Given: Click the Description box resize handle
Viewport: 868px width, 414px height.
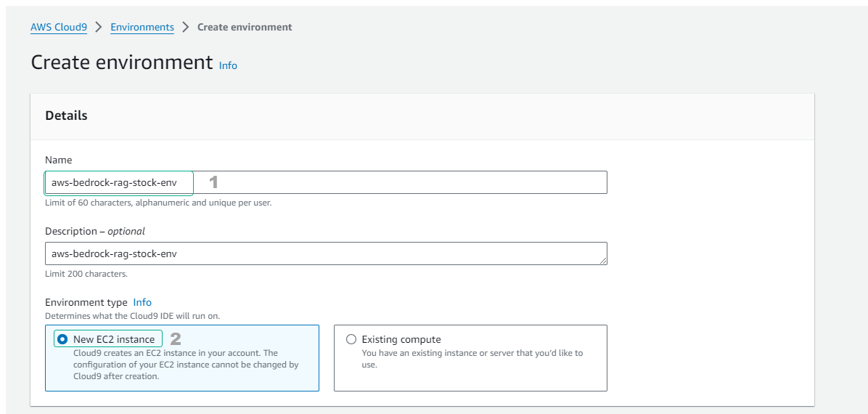Looking at the screenshot, I should pyautogui.click(x=602, y=260).
